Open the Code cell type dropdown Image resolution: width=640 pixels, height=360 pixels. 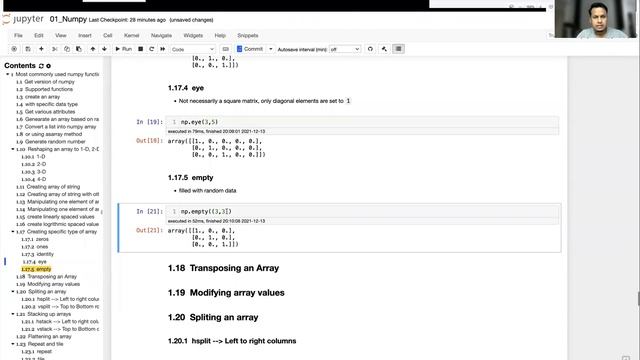193,49
